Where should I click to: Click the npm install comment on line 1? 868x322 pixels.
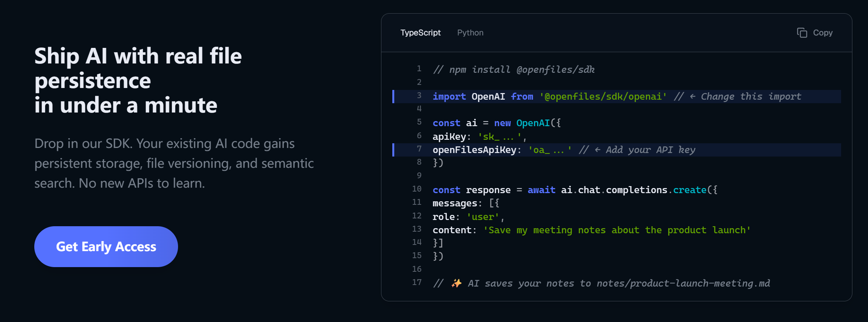[x=514, y=70]
